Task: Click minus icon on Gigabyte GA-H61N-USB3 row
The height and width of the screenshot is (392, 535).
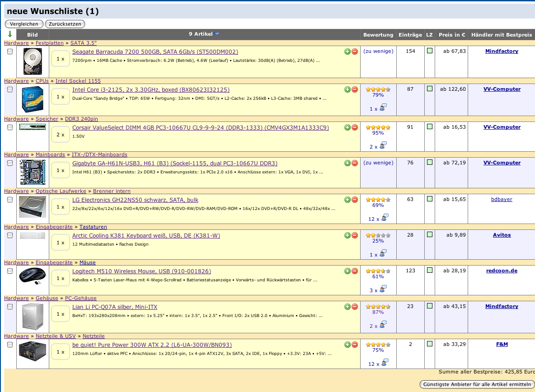Action: (355, 163)
